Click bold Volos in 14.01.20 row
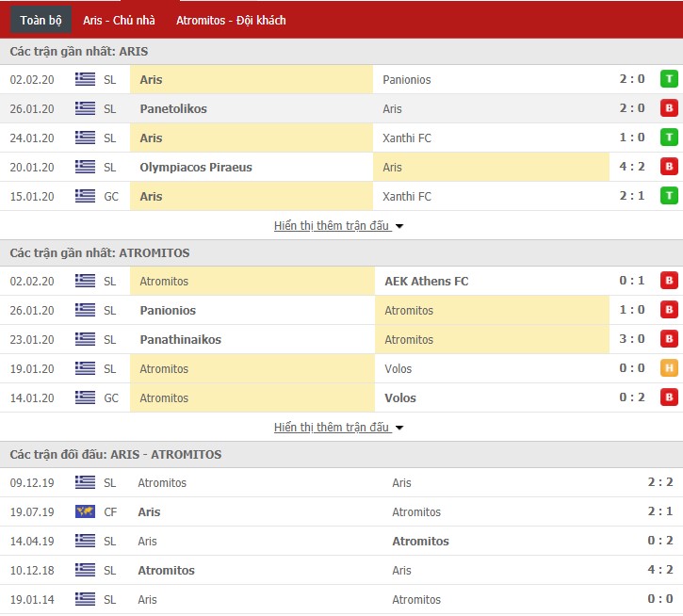This screenshot has height=616, width=683. pyautogui.click(x=400, y=398)
